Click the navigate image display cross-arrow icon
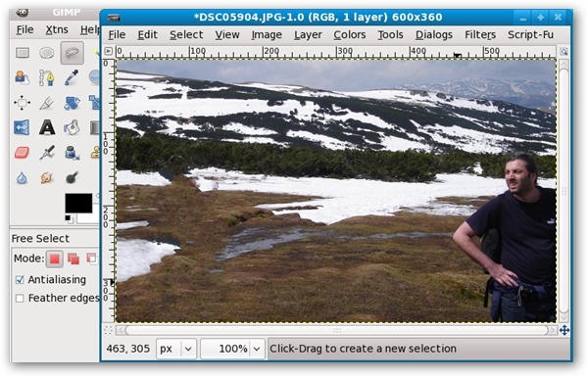 564,330
